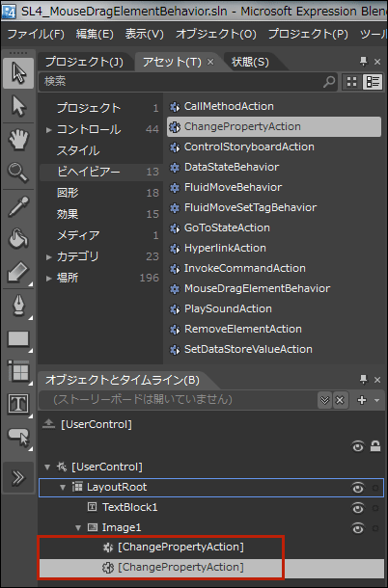
Task: Choose the Pan hand tool
Action: tap(18, 140)
